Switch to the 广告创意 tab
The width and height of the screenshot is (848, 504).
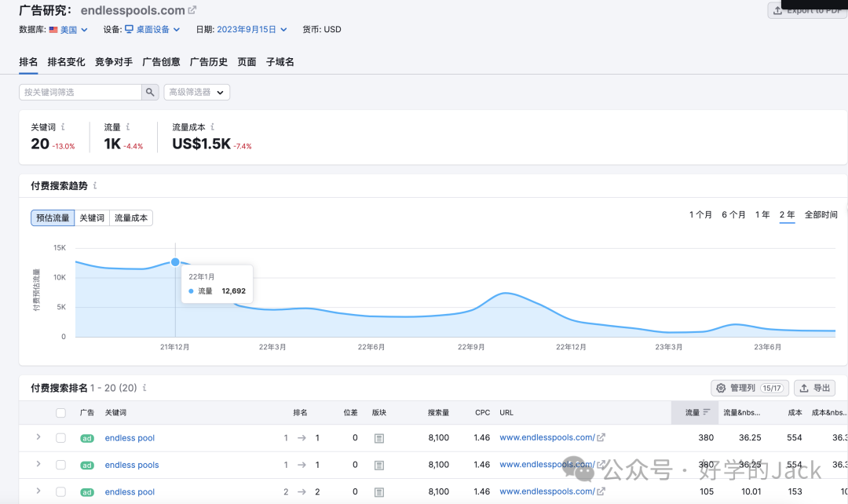coord(161,62)
